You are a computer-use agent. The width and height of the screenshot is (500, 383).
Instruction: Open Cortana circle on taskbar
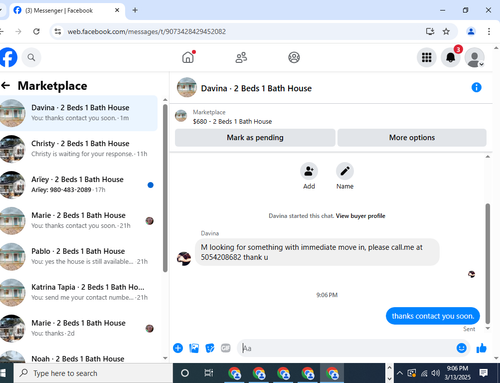185,373
